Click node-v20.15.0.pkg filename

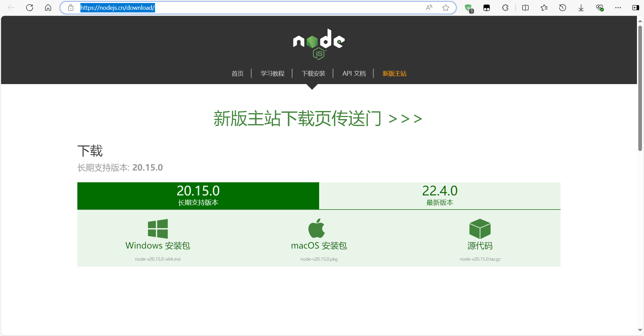click(319, 259)
